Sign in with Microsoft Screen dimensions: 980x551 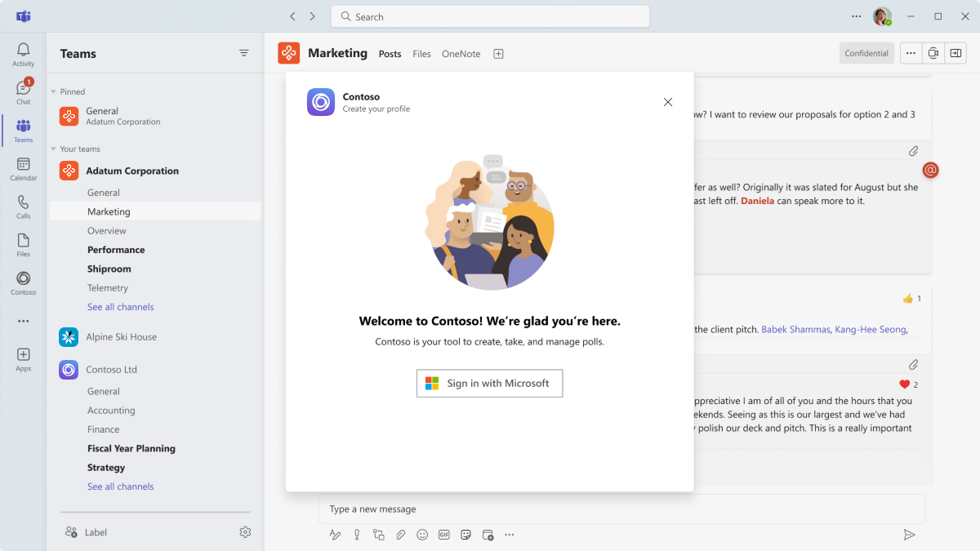pyautogui.click(x=489, y=384)
